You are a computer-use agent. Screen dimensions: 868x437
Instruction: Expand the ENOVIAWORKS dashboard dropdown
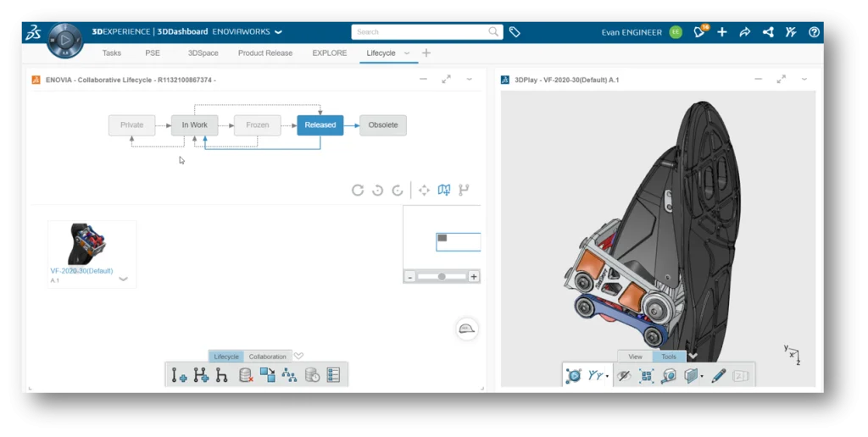click(278, 32)
